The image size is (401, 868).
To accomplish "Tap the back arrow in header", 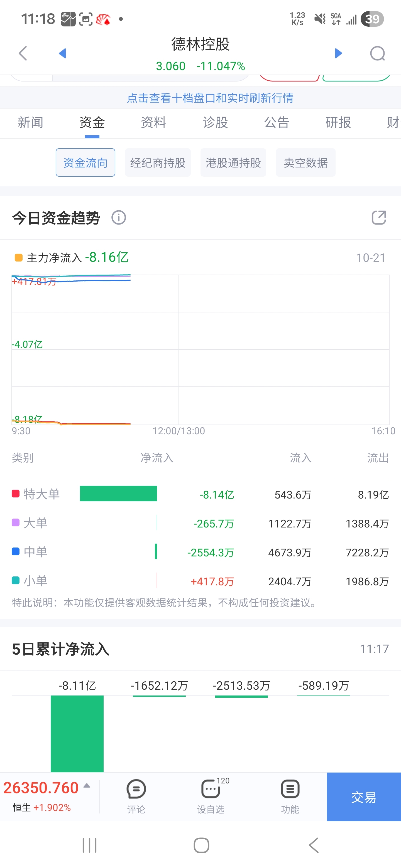I will (23, 53).
